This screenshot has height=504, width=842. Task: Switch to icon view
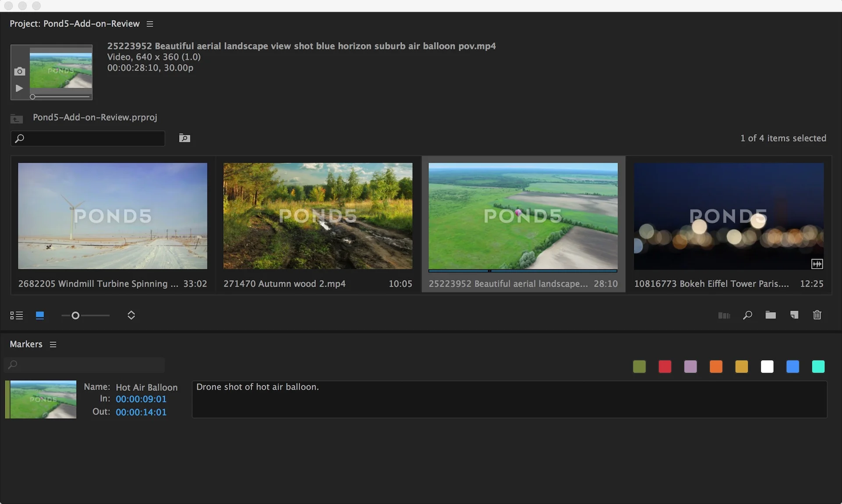tap(40, 315)
